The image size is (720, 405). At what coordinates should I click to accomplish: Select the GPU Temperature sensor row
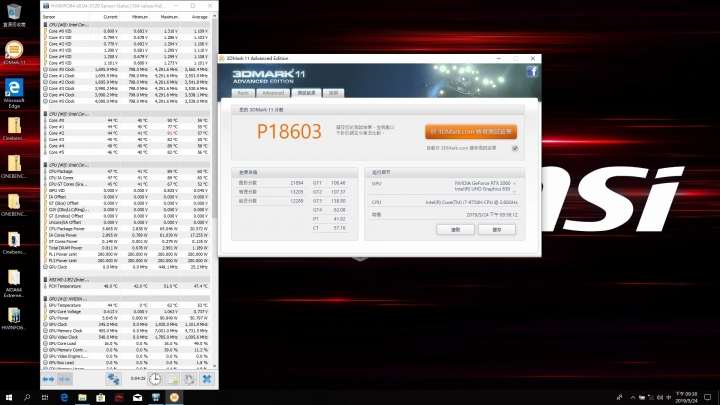coord(126,305)
